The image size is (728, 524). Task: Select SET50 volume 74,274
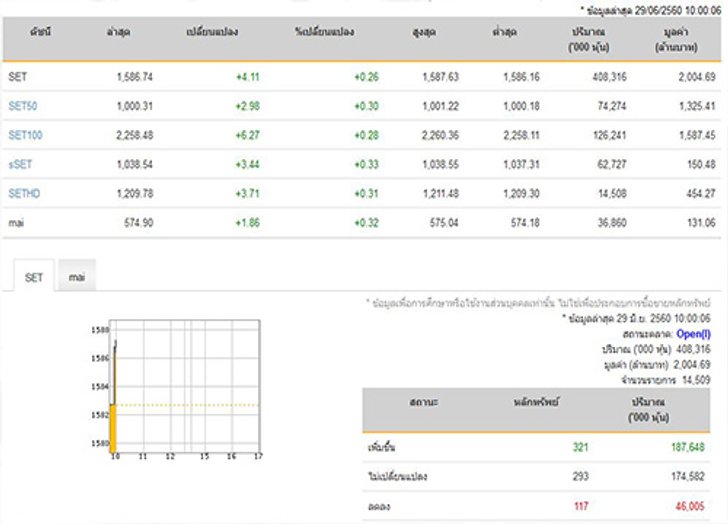click(x=611, y=106)
